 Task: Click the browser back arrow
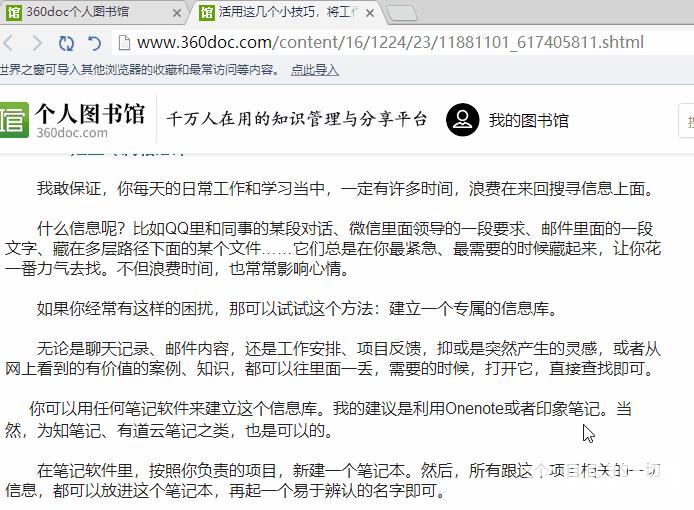pos(8,43)
